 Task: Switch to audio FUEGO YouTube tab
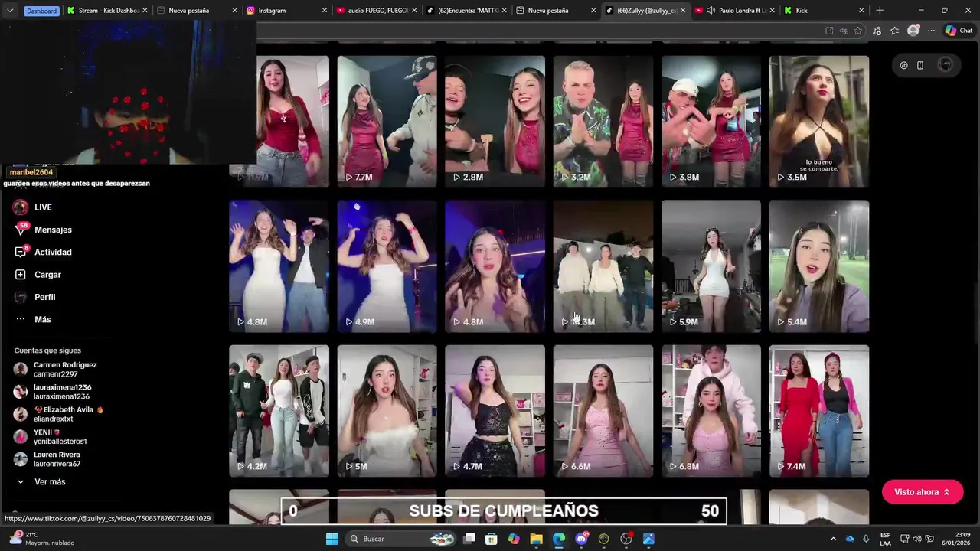377,11
